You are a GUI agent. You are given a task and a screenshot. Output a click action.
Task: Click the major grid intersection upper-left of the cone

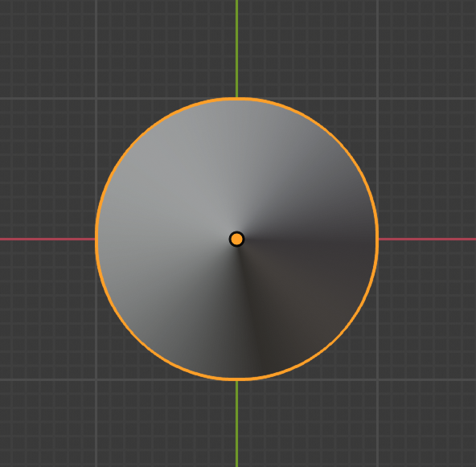point(96,99)
